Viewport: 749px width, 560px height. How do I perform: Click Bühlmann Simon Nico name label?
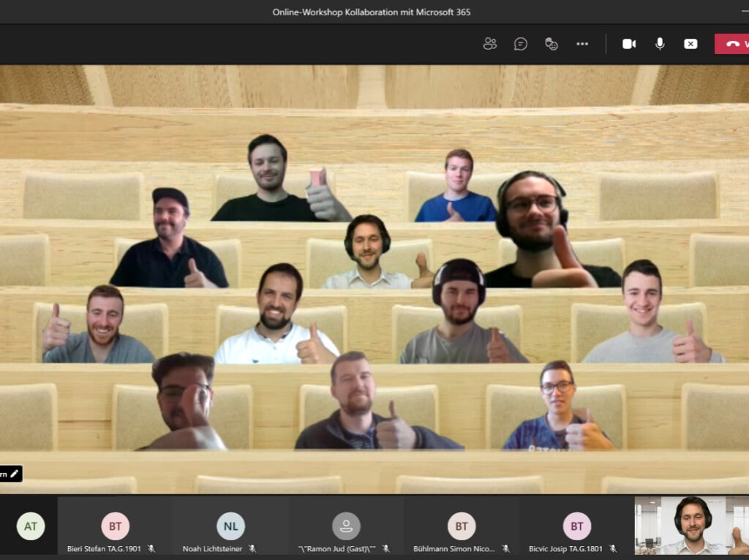(x=453, y=549)
